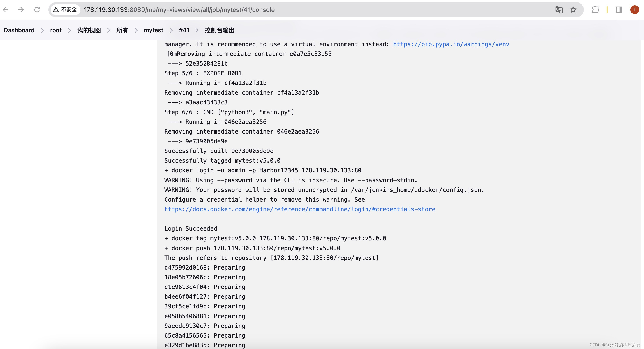Open the docs.docker.com credentials-store link

click(300, 209)
